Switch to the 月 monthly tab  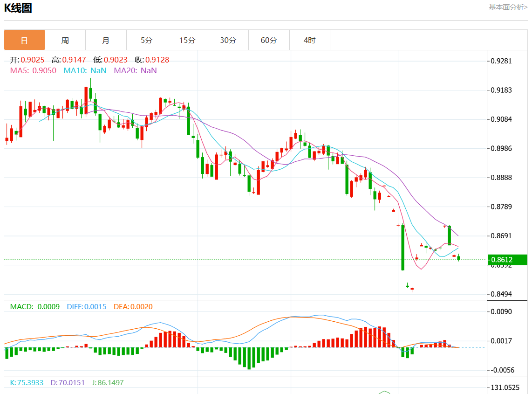(106, 40)
